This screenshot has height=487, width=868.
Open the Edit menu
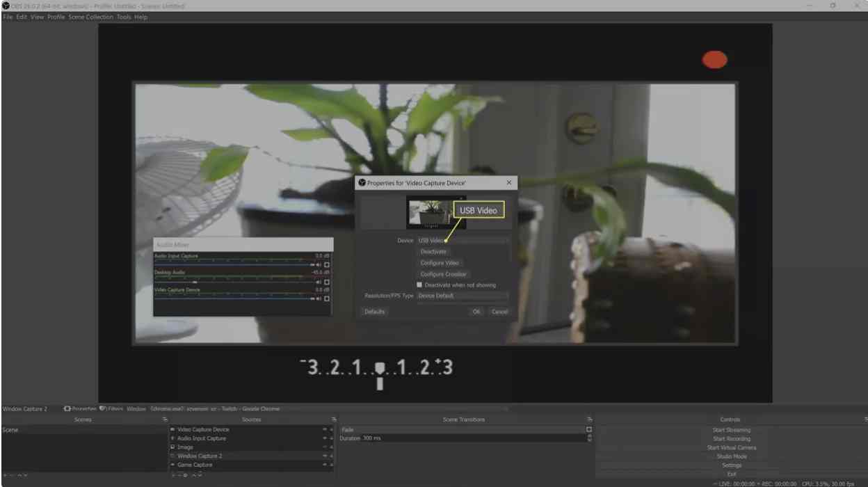coord(22,17)
